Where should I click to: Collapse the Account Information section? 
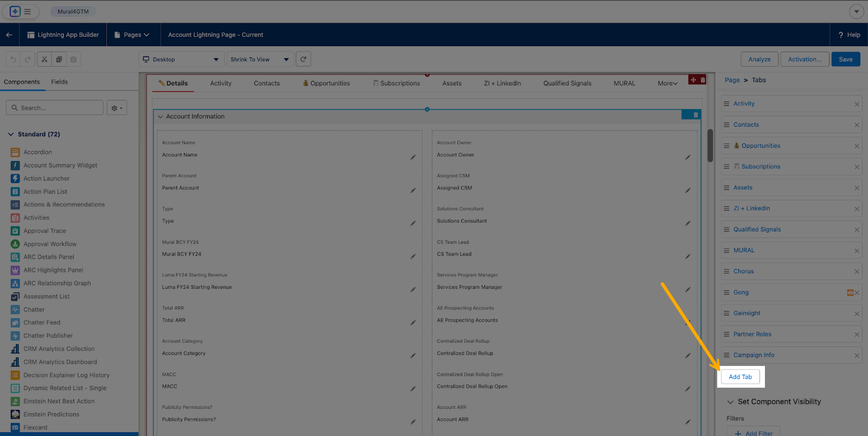pos(160,116)
